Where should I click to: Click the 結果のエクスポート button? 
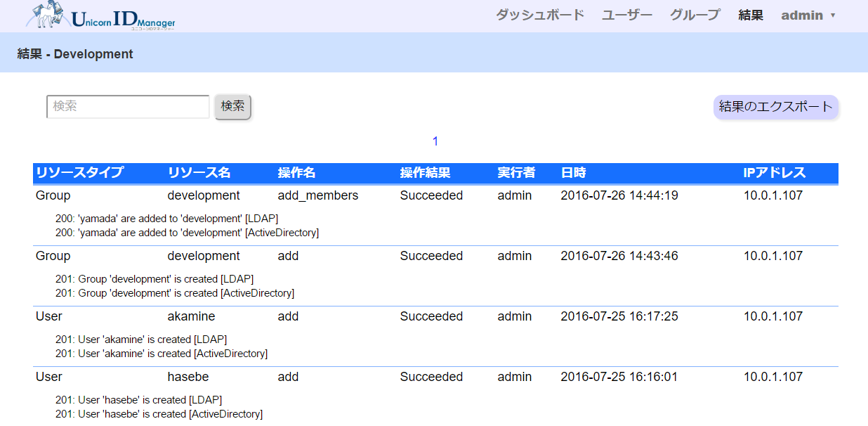[x=775, y=107]
